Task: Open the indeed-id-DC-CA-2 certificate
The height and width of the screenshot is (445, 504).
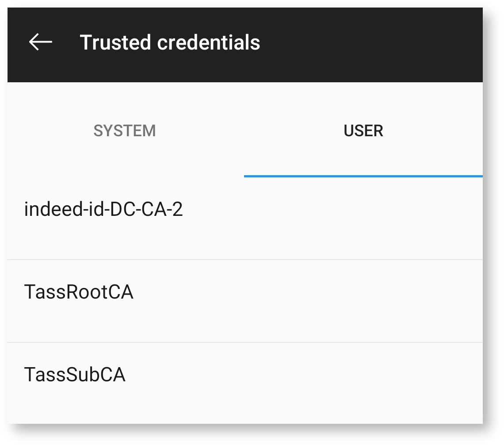Action: click(103, 209)
